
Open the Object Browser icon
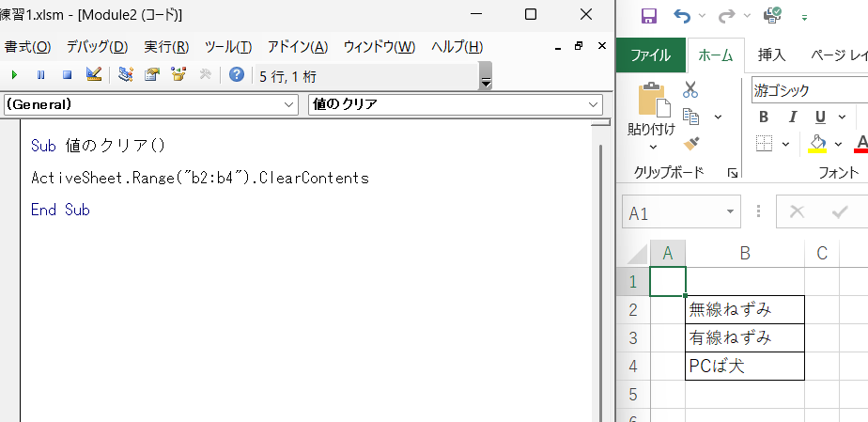pos(178,74)
